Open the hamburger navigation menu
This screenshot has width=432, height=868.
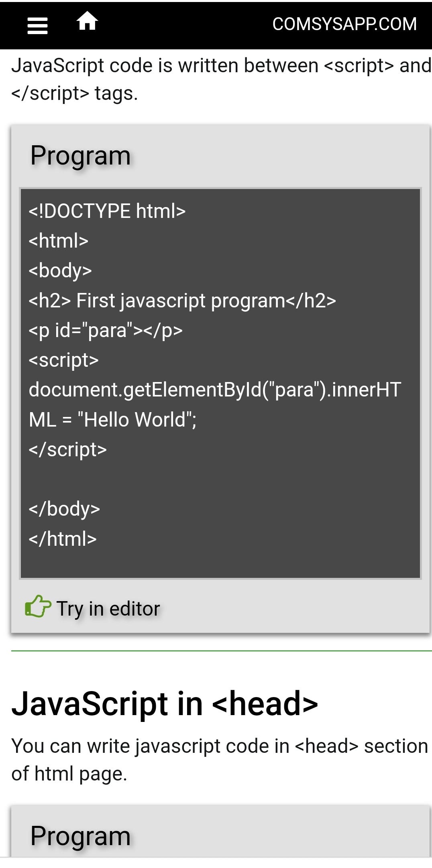click(x=37, y=25)
